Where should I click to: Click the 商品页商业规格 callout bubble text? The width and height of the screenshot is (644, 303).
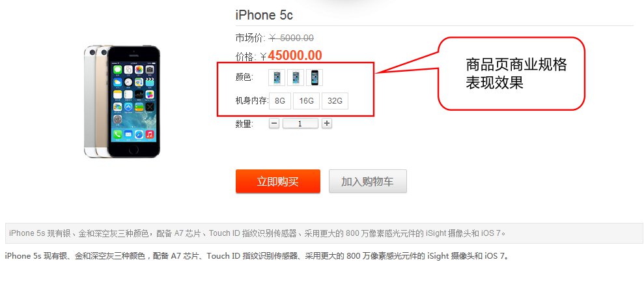coord(516,74)
